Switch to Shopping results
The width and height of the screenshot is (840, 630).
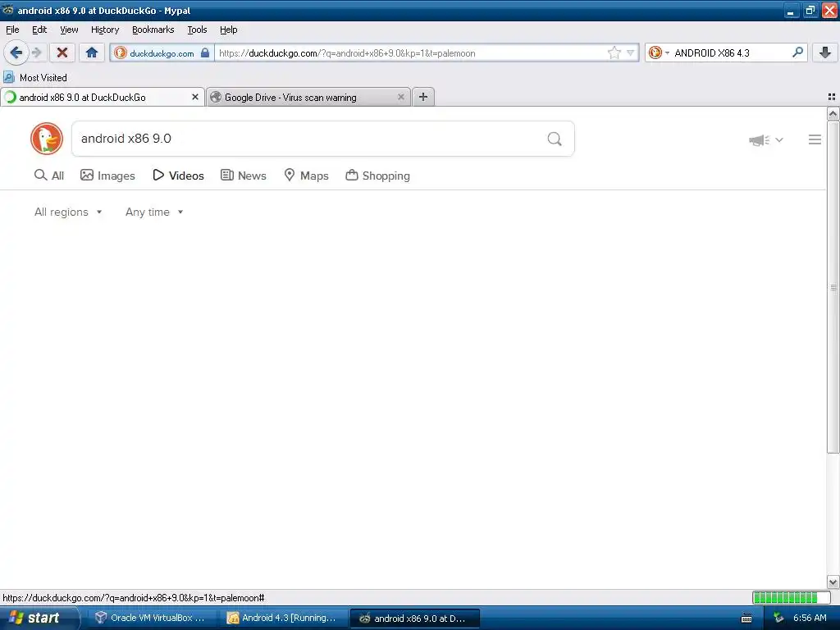tap(377, 176)
